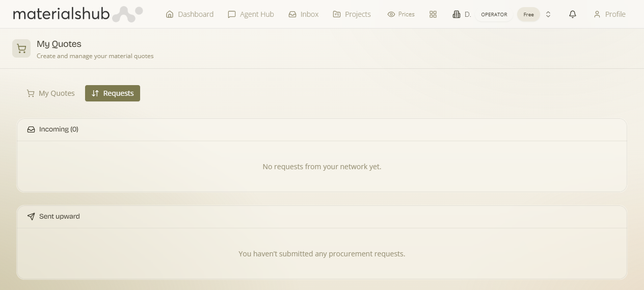Image resolution: width=644 pixels, height=290 pixels.
Task: Navigate to Projects
Action: (352, 14)
